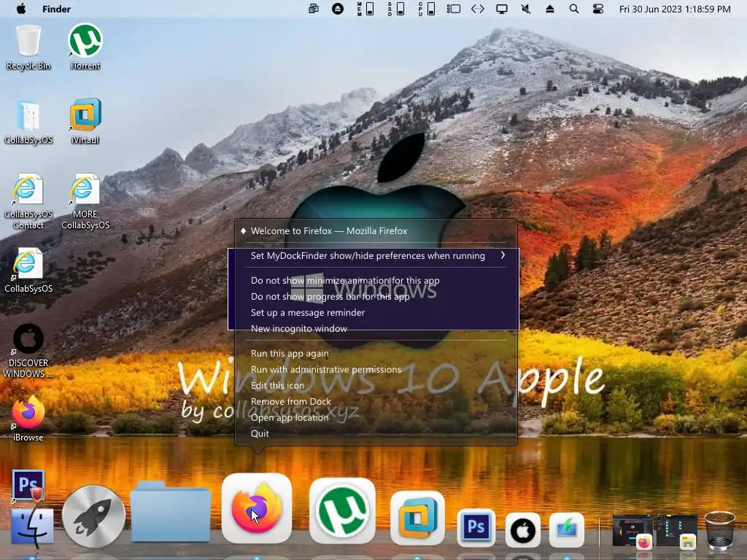Click the window layout icon in menu bar

click(x=453, y=9)
